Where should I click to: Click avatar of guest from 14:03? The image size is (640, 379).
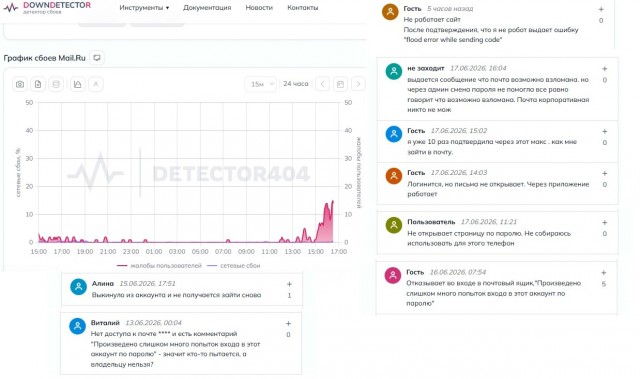394,176
